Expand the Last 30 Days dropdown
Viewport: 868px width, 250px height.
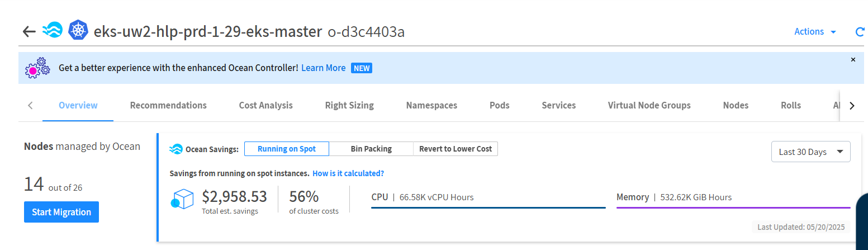click(810, 152)
